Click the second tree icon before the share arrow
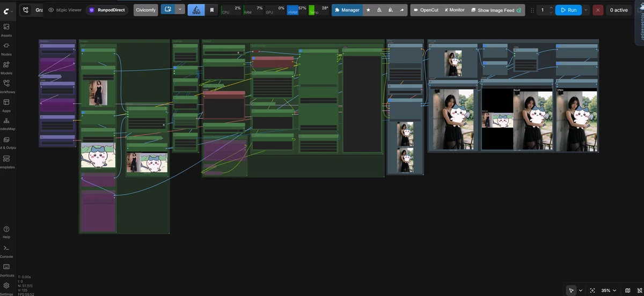This screenshot has height=296, width=644. [x=391, y=10]
